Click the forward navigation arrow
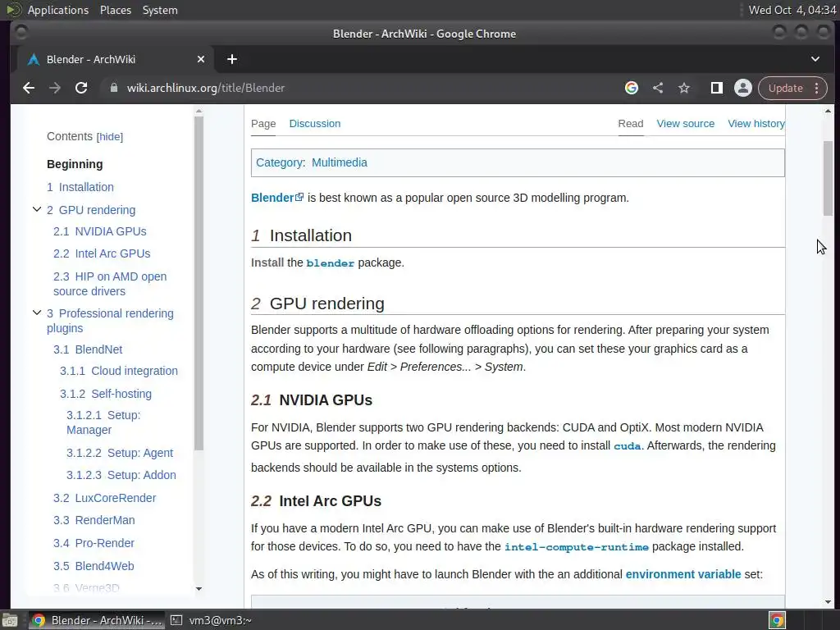Viewport: 840px width, 630px height. [x=55, y=88]
